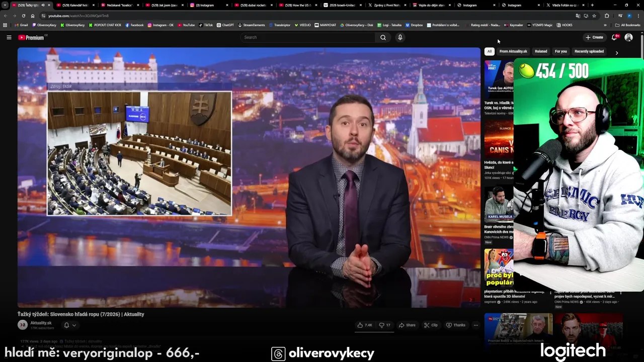Click the browser address bar URL
Screen dimensions: 644x362
78,16
